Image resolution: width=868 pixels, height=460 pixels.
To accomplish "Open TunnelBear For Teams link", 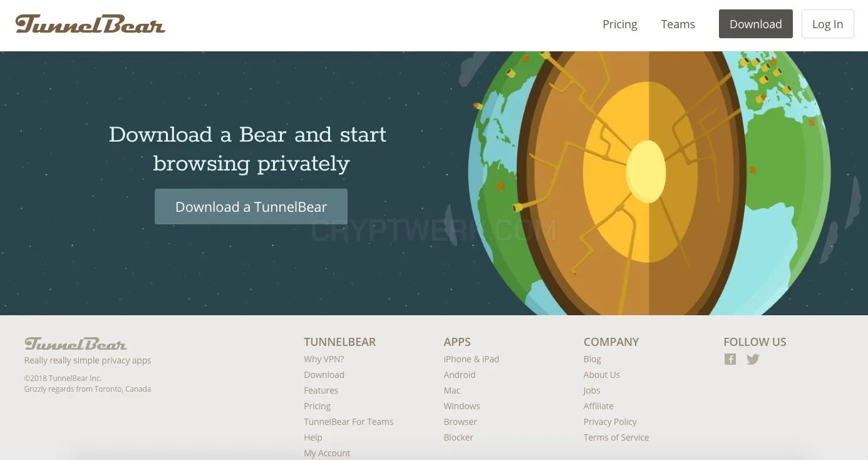I will point(348,422).
